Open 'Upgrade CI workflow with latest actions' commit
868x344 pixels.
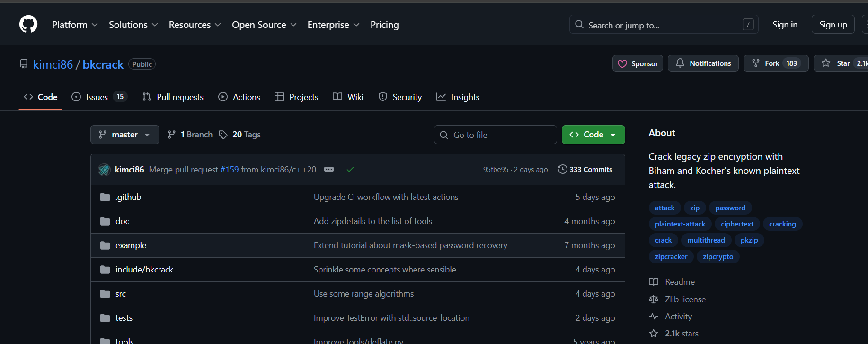tap(386, 197)
